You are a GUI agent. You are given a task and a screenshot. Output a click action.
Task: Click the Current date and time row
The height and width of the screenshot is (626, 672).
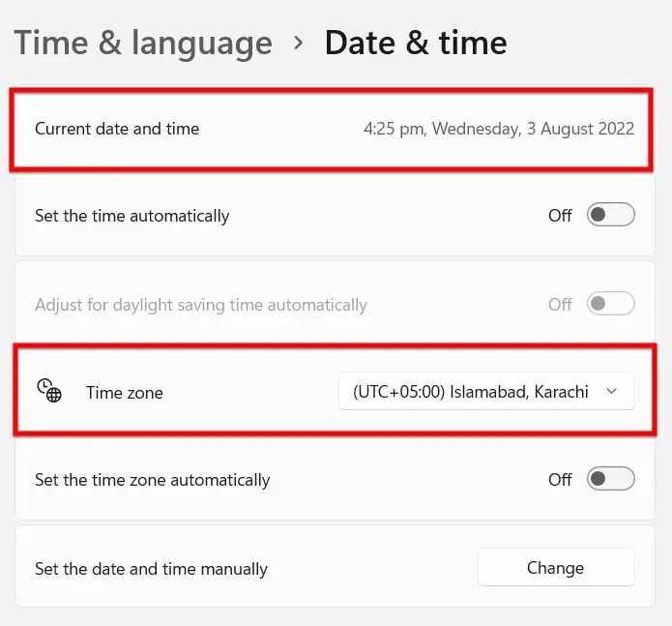click(332, 129)
